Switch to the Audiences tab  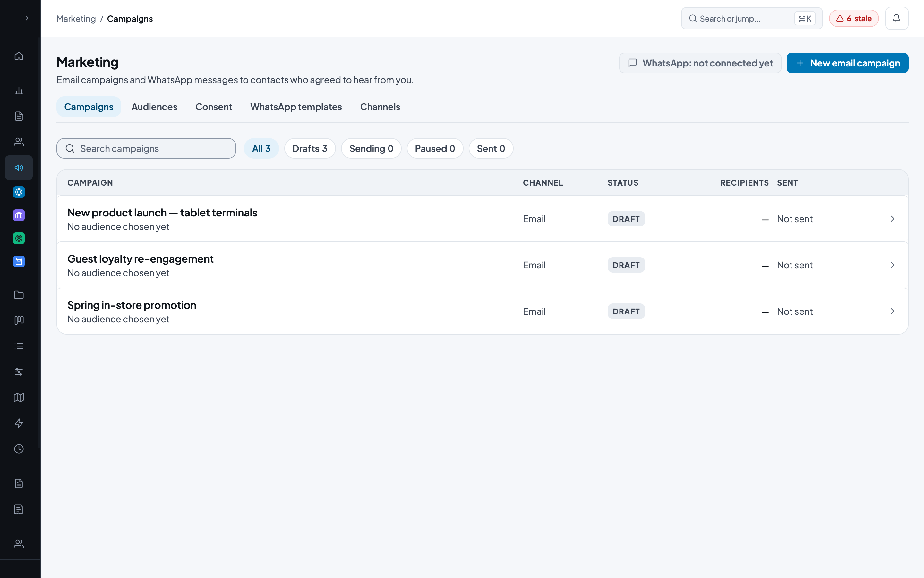(154, 107)
